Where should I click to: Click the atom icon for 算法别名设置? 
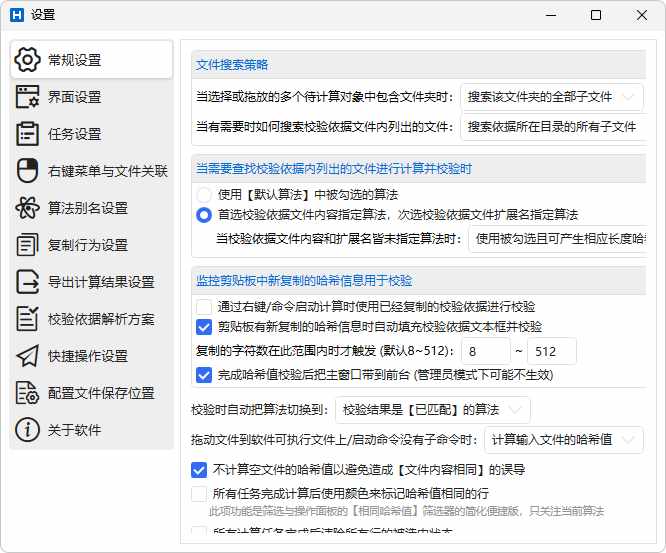pos(28,208)
